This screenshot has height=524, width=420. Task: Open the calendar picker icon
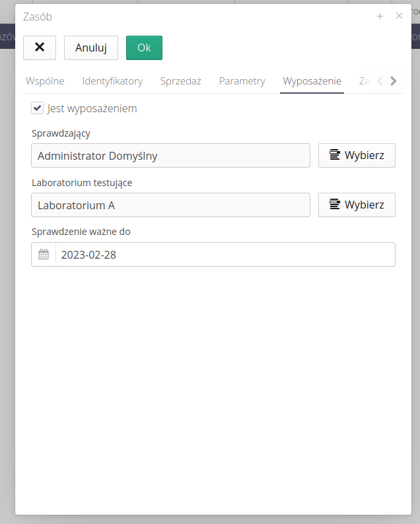[x=44, y=255]
